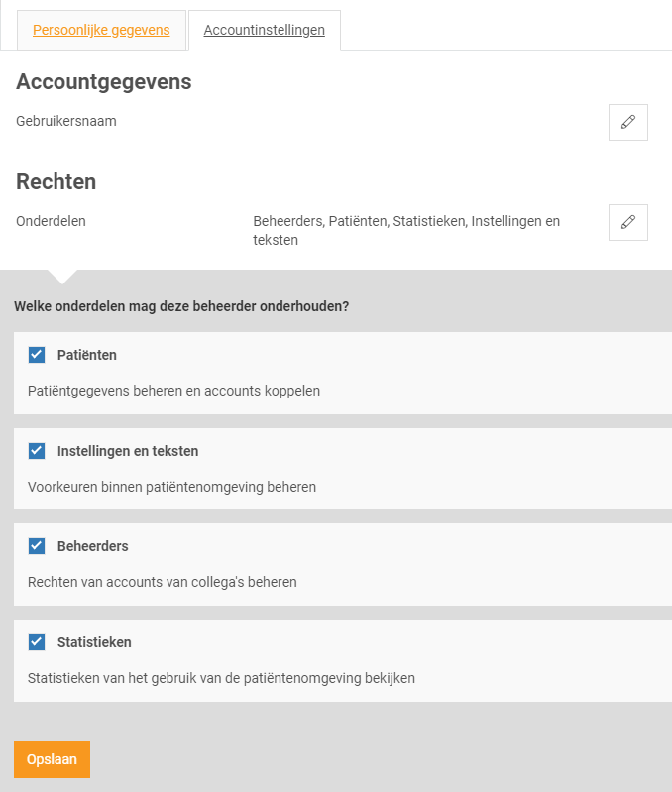Click the Accountgegevens heading
672x792 pixels.
(x=104, y=82)
